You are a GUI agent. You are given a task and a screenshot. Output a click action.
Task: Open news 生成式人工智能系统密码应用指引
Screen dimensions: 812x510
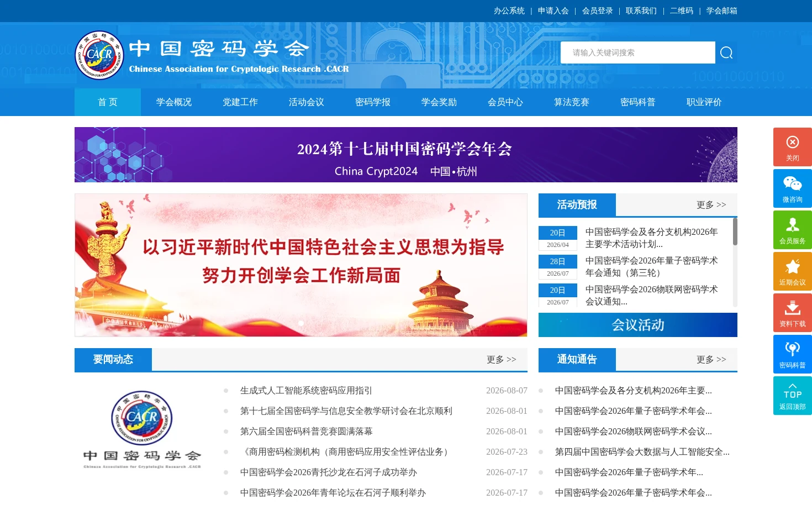click(x=306, y=391)
